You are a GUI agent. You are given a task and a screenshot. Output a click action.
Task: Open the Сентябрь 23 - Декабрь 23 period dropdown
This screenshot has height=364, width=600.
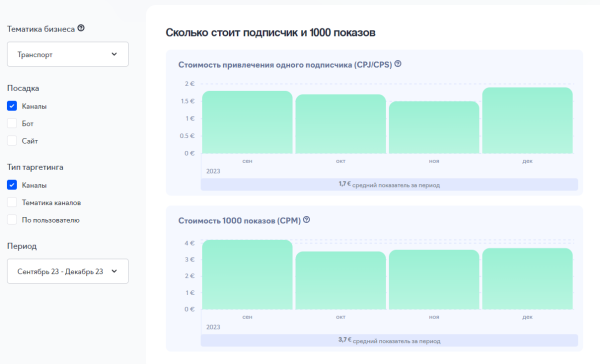pos(68,271)
